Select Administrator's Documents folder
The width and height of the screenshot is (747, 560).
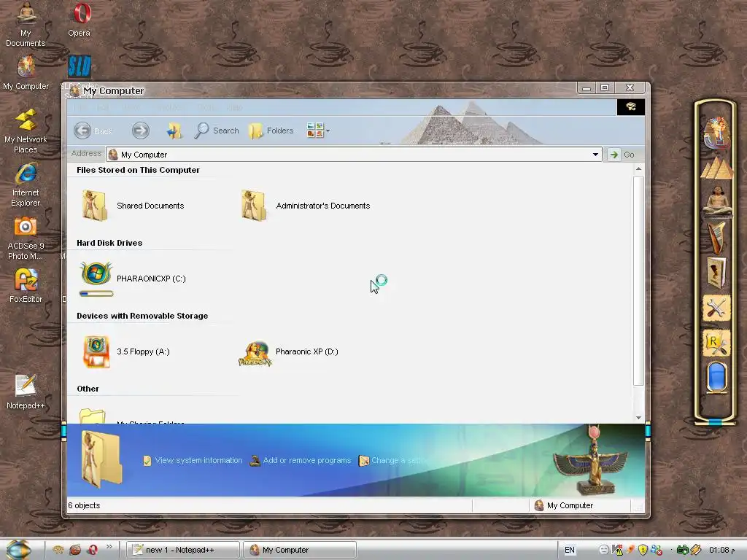point(305,205)
